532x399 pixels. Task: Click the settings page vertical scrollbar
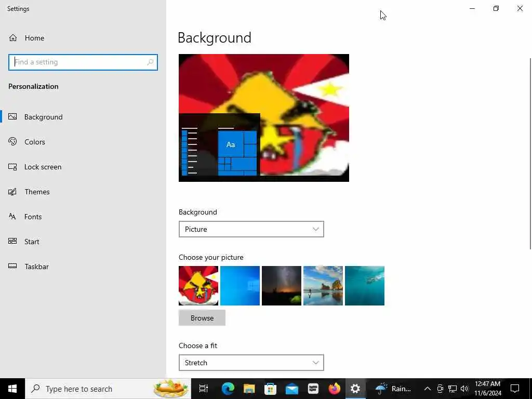[x=530, y=154]
